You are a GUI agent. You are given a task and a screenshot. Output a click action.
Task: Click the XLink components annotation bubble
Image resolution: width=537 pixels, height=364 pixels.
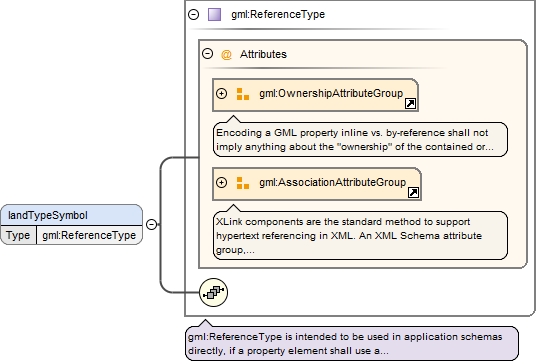click(360, 235)
